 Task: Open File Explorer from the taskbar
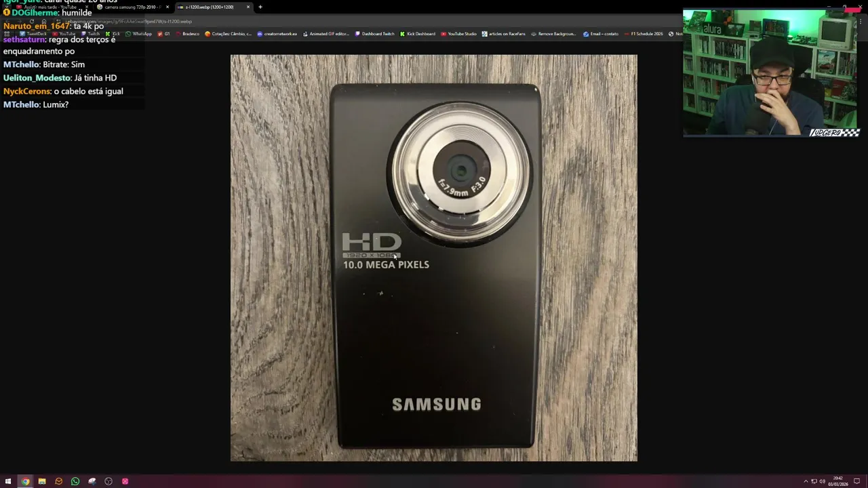click(42, 481)
